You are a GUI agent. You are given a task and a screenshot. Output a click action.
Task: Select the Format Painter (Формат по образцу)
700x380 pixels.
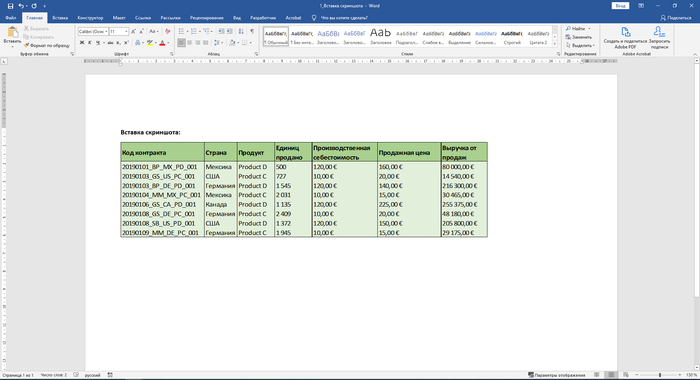point(47,45)
